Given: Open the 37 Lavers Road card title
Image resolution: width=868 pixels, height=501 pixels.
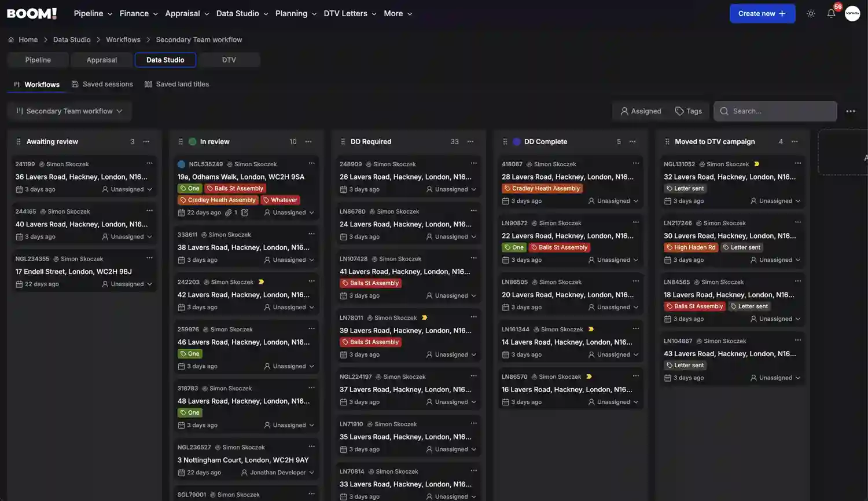Looking at the screenshot, I should (x=406, y=390).
